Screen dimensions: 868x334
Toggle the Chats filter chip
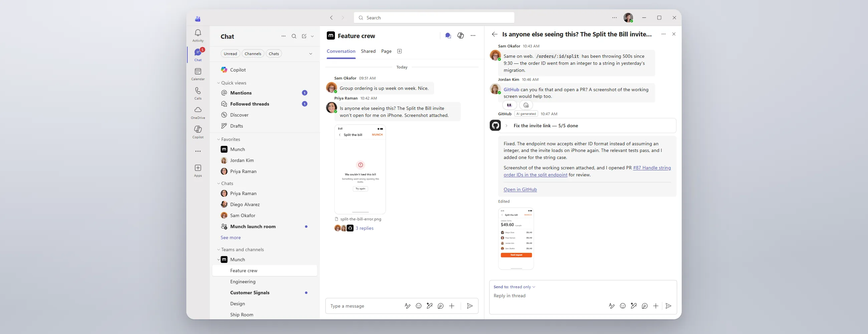click(274, 53)
